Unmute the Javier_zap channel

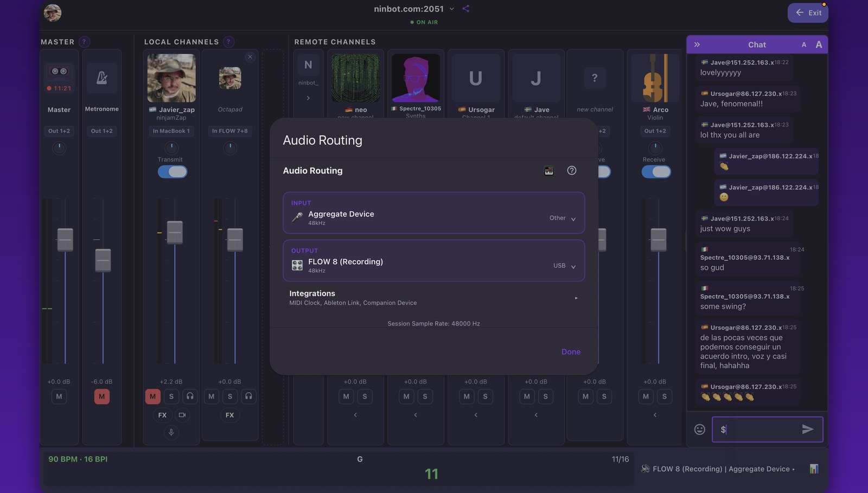click(x=152, y=396)
